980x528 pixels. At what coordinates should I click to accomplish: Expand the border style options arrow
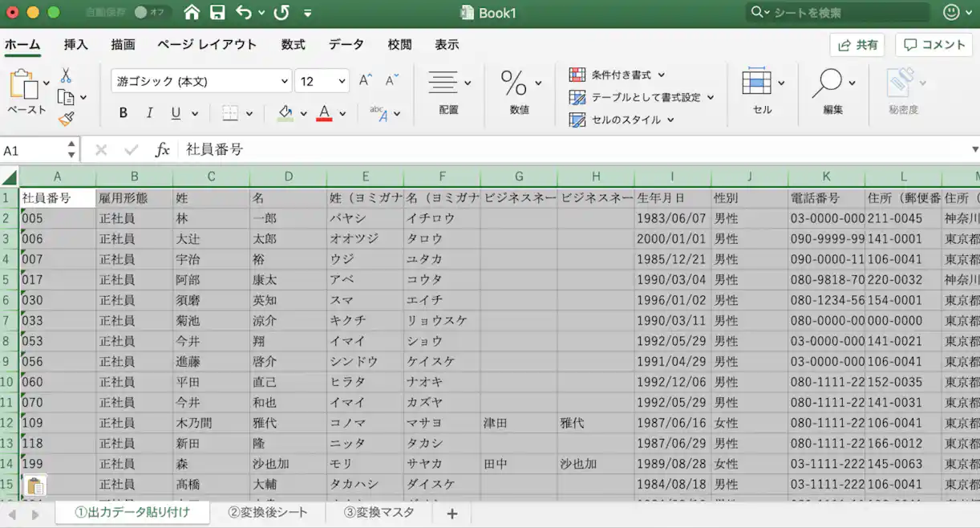coord(249,112)
